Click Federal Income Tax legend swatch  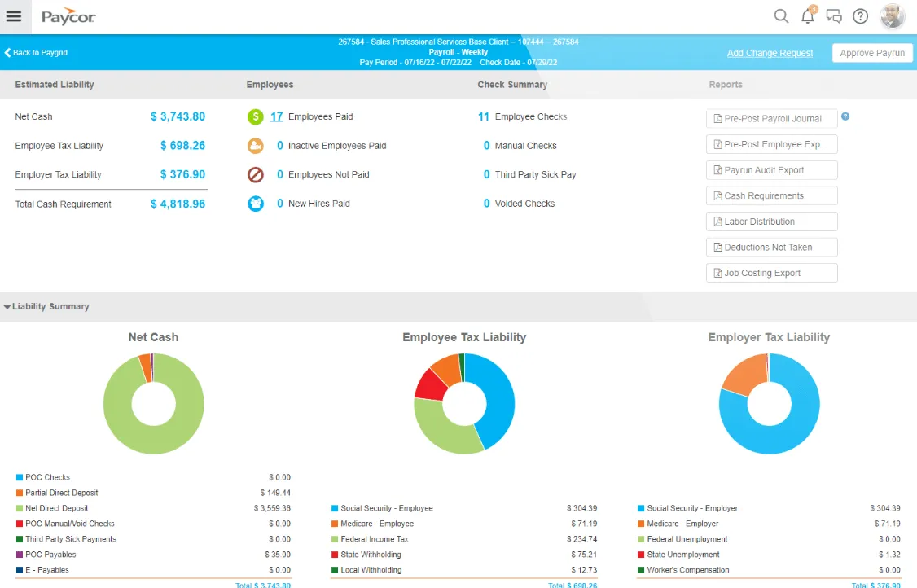click(335, 539)
